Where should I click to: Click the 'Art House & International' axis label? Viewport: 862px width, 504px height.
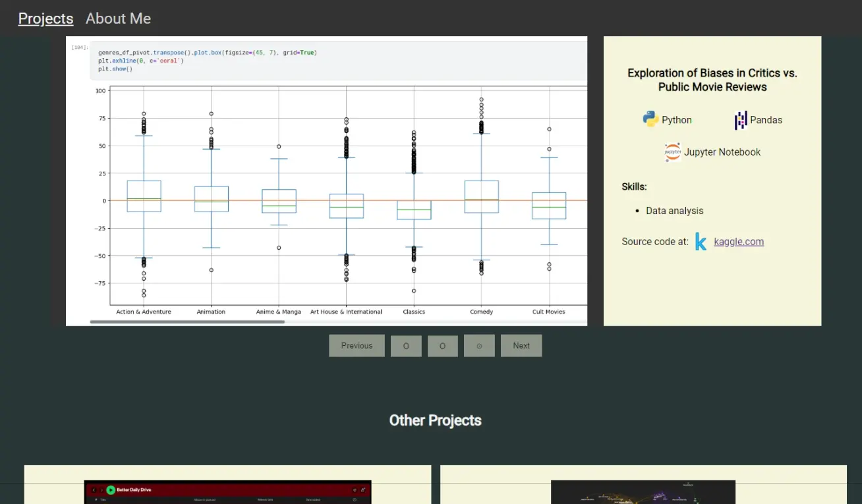pyautogui.click(x=346, y=312)
